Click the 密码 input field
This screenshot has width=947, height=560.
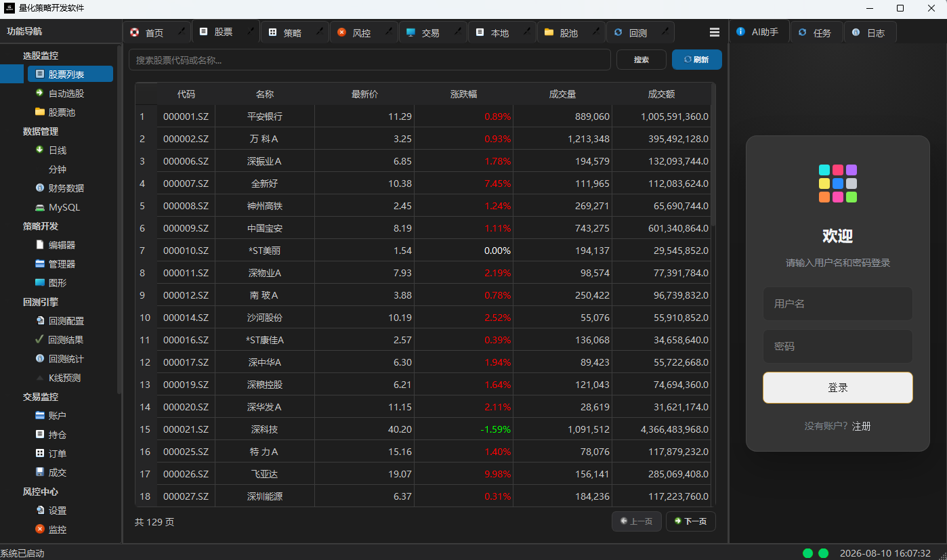[x=838, y=346]
